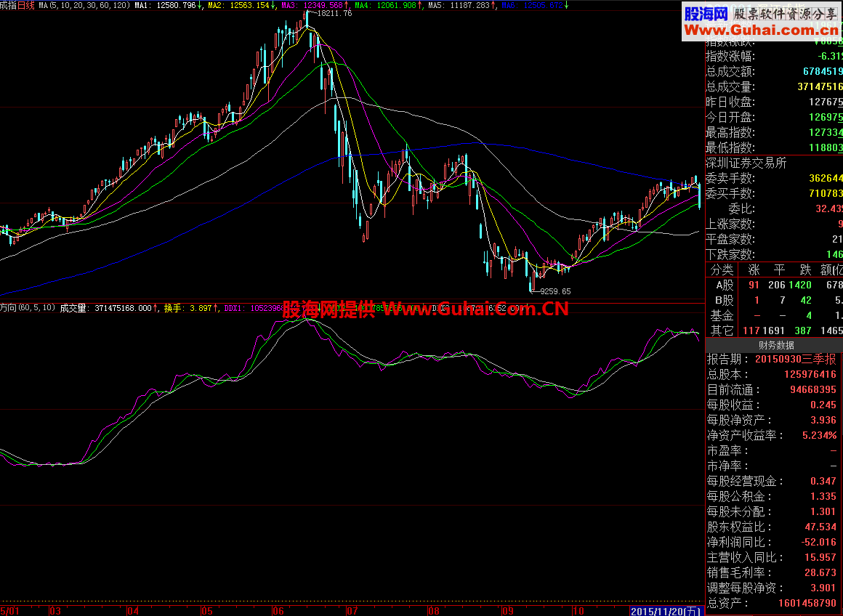
Task: Click the A股 row in category table
Action: [774, 285]
